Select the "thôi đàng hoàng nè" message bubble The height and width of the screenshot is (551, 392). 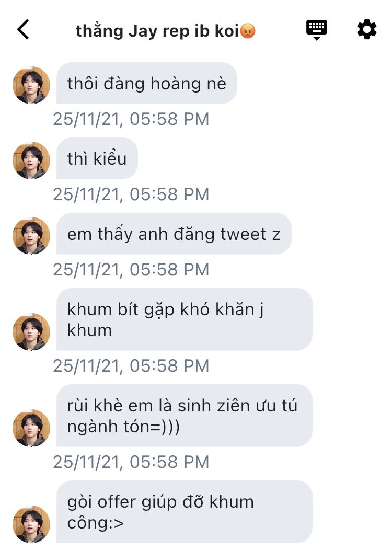pyautogui.click(x=146, y=83)
